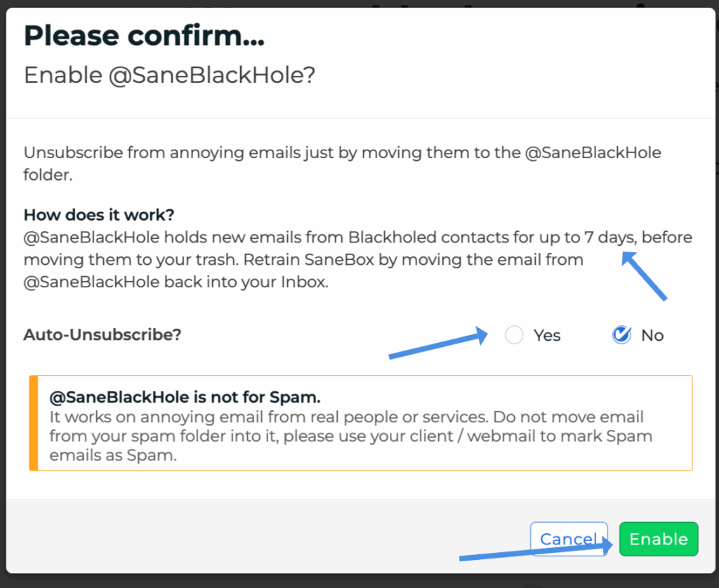Select the No radio for Auto-Unsubscribe
The width and height of the screenshot is (719, 588).
[x=621, y=335]
